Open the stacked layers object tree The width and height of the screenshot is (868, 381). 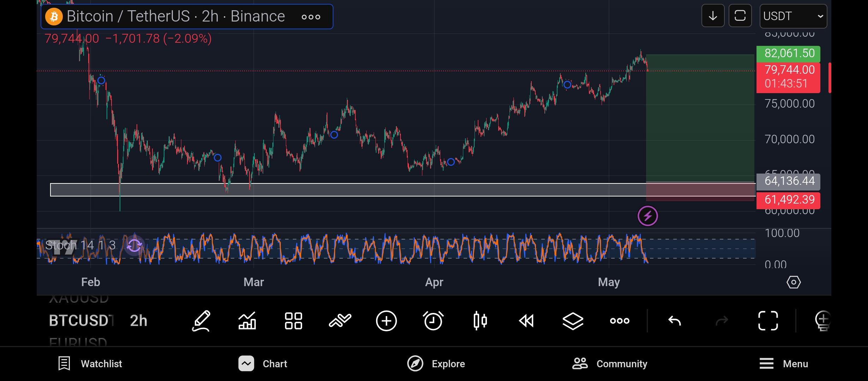pos(573,321)
